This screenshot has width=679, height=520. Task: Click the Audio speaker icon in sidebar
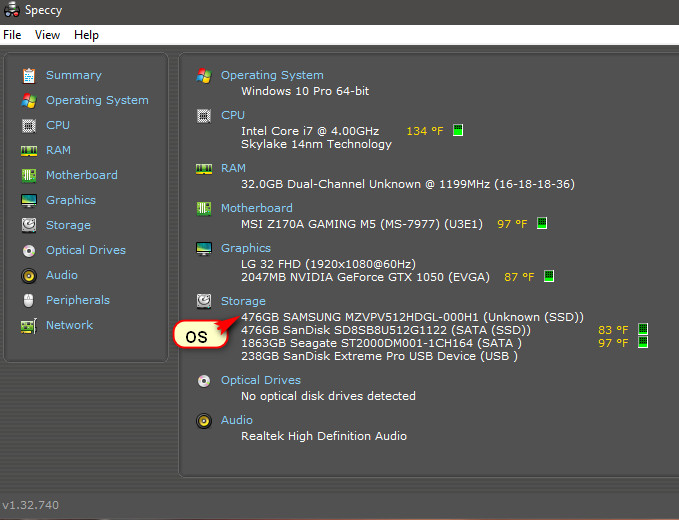(29, 276)
